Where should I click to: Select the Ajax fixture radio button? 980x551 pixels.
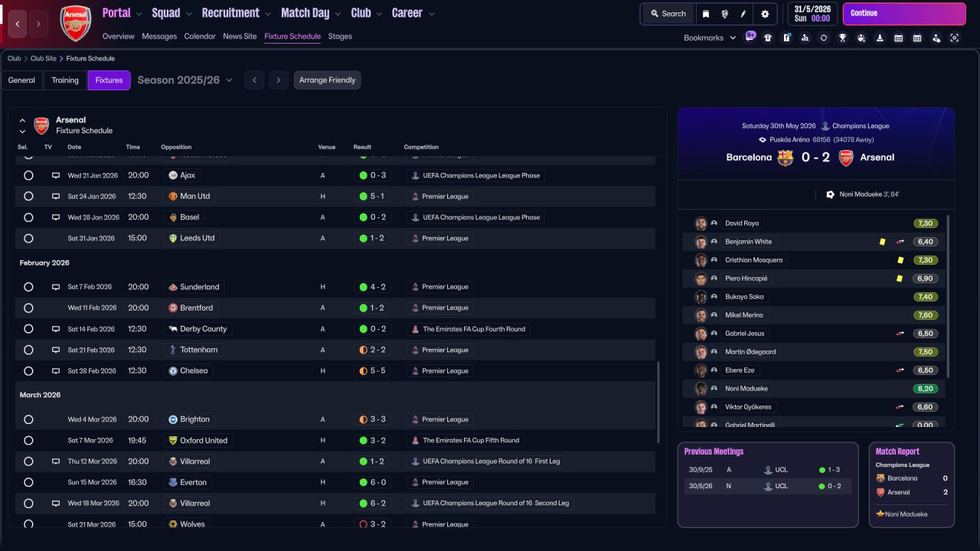tap(28, 175)
